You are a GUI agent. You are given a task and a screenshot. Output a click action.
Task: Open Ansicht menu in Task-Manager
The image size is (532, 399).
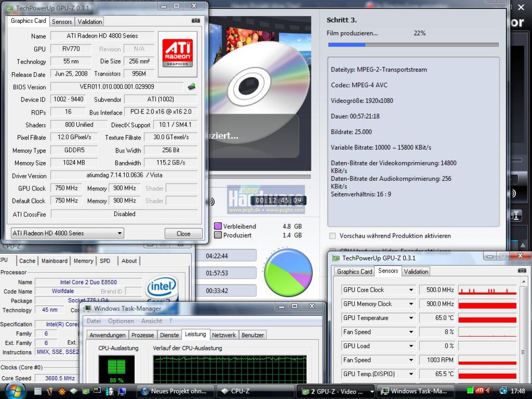(152, 321)
